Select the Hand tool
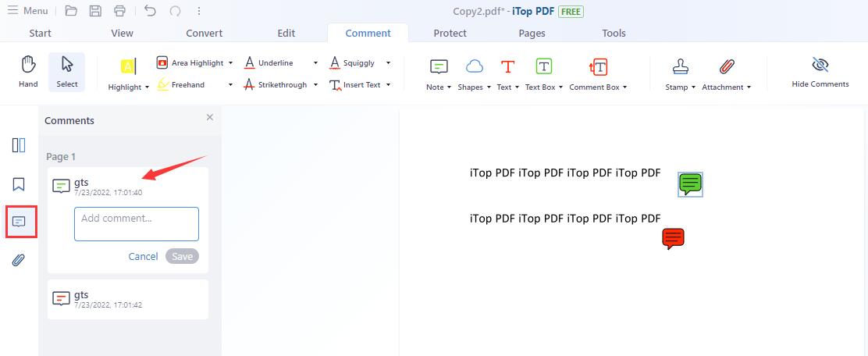Image resolution: width=868 pixels, height=356 pixels. (x=28, y=72)
